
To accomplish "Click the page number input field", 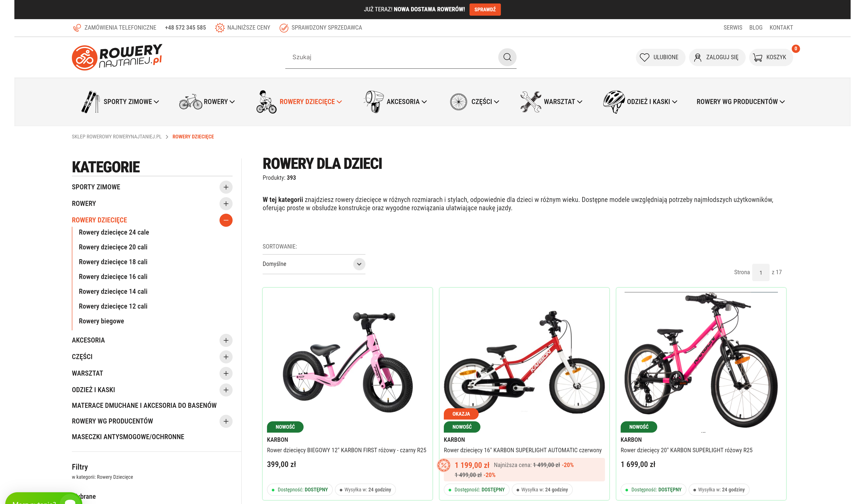I will tap(761, 272).
